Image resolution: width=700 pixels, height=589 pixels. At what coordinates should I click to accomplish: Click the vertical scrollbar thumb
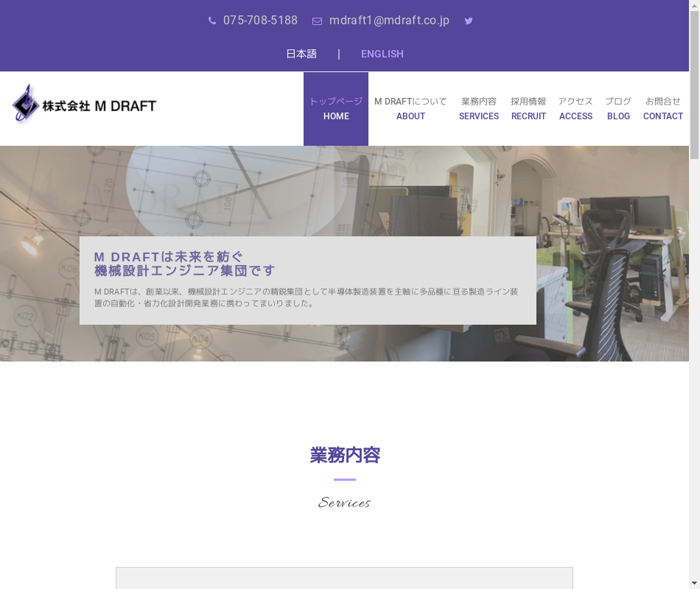click(694, 85)
